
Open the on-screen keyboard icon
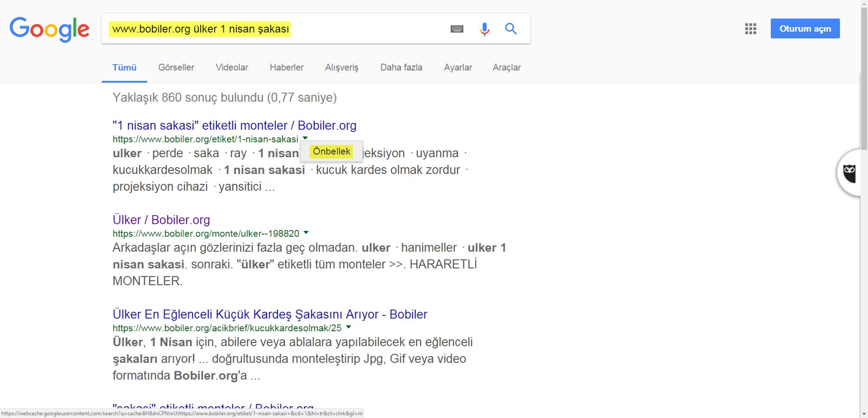click(x=457, y=29)
